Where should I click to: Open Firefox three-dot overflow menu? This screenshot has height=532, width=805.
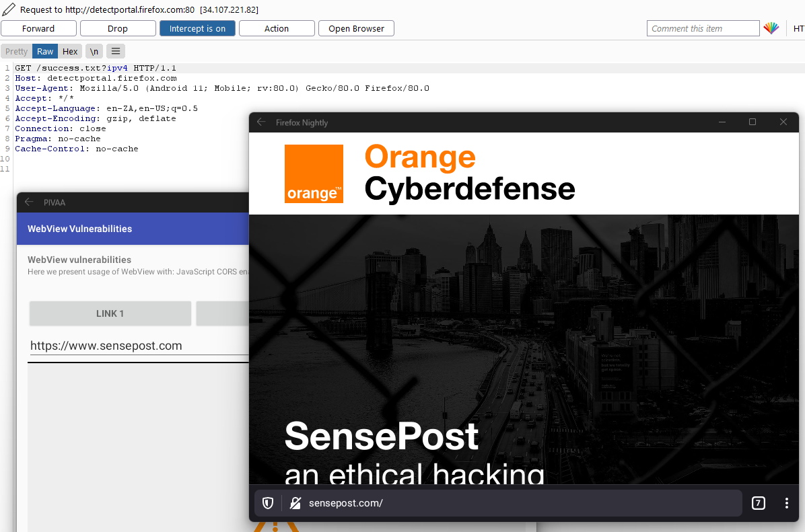pyautogui.click(x=786, y=503)
